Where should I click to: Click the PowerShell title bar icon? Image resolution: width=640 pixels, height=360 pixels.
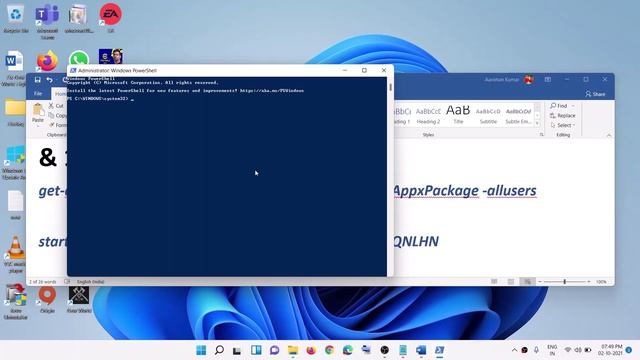point(73,70)
